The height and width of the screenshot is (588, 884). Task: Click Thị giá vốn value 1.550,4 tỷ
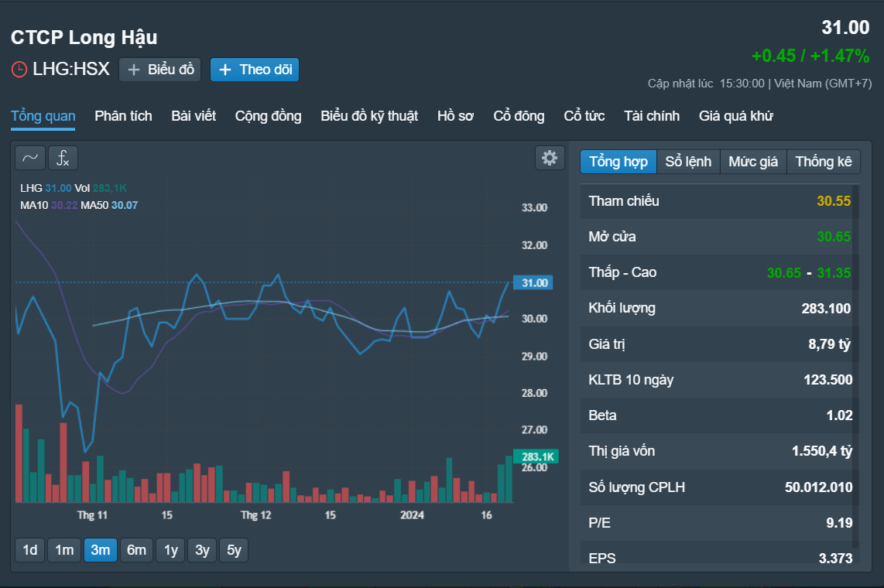coord(823,451)
